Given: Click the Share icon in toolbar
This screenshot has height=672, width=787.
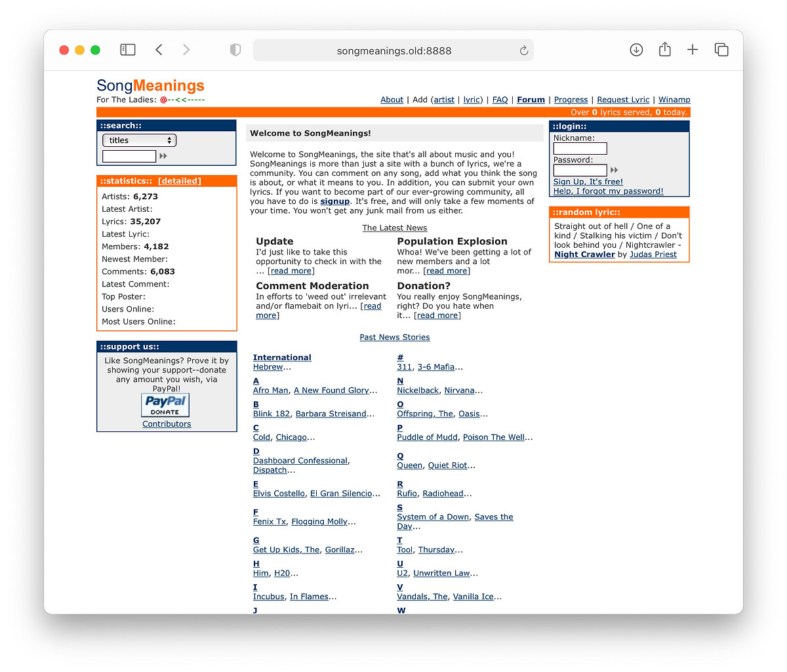Looking at the screenshot, I should click(x=664, y=50).
